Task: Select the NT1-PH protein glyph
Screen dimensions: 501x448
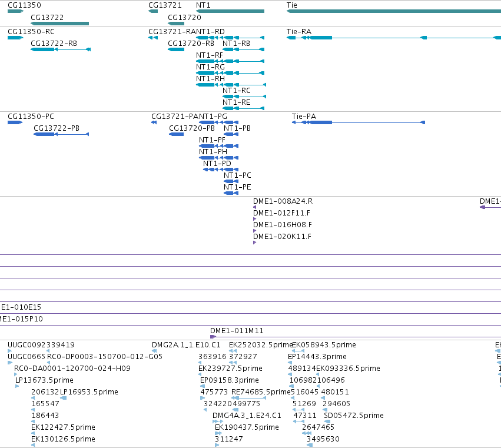Action: tap(219, 158)
